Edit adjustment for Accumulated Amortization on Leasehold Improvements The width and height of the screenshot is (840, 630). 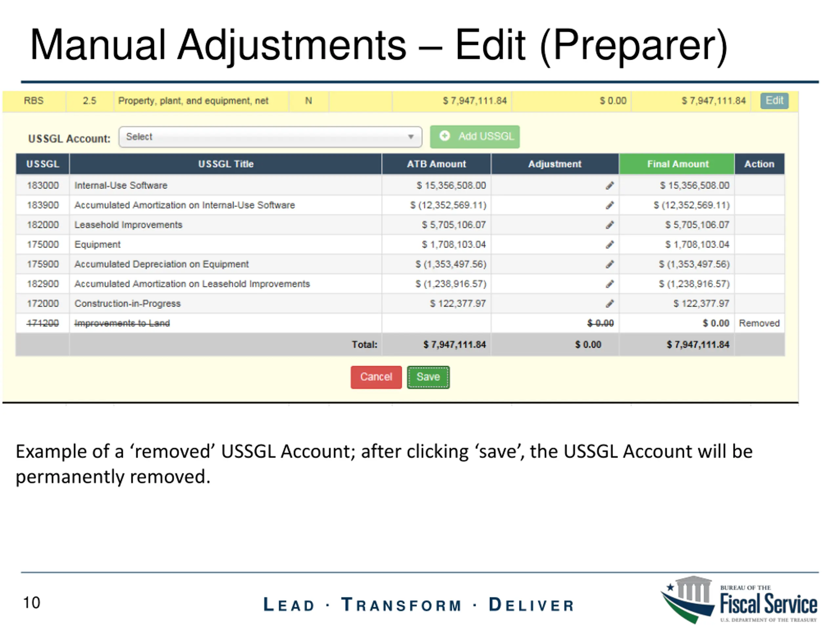click(610, 284)
